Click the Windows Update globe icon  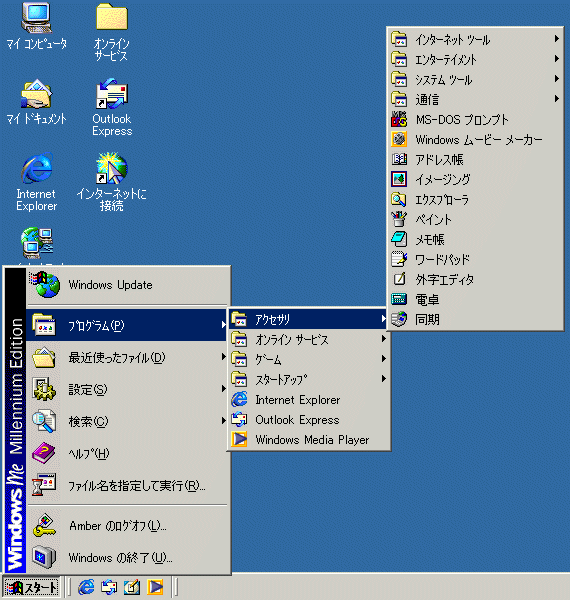point(45,285)
